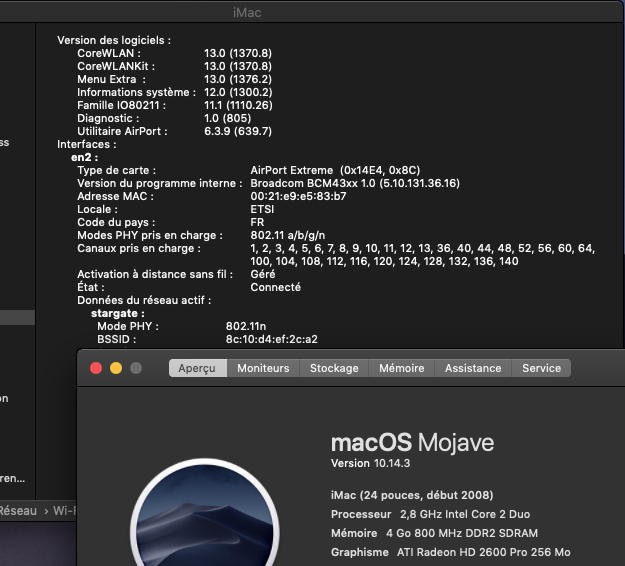
Task: Click the country code value FR
Action: 257,222
